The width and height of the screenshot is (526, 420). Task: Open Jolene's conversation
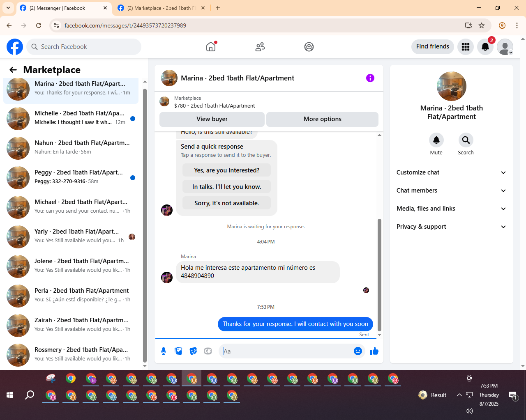coord(71,266)
